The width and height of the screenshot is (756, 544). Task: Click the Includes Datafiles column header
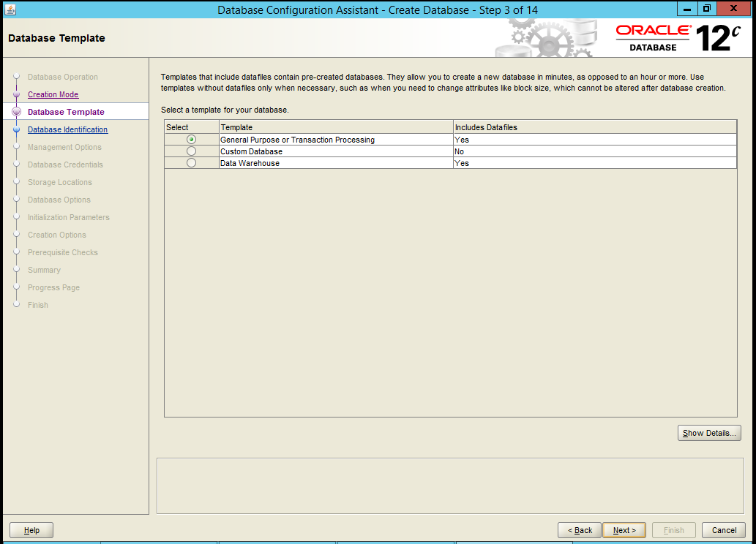pyautogui.click(x=595, y=127)
